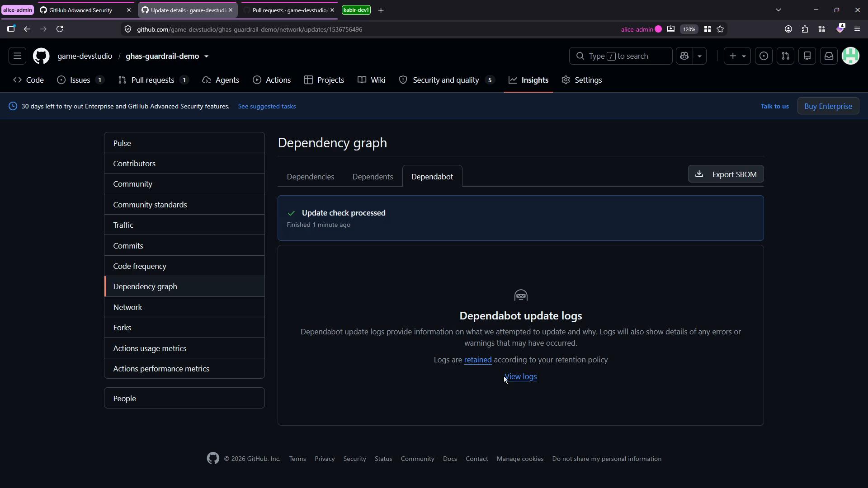The width and height of the screenshot is (868, 488).
Task: Open footer Docs link
Action: pos(450,459)
